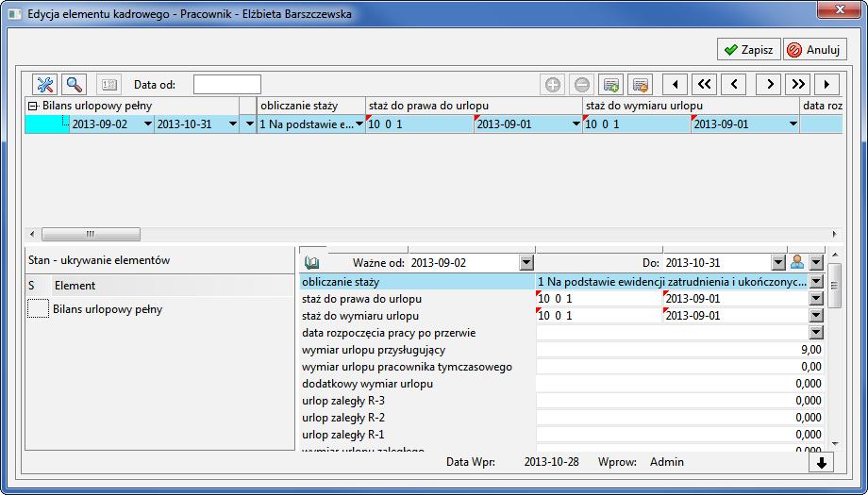Click the Element column header
The image size is (868, 495).
pos(174,286)
